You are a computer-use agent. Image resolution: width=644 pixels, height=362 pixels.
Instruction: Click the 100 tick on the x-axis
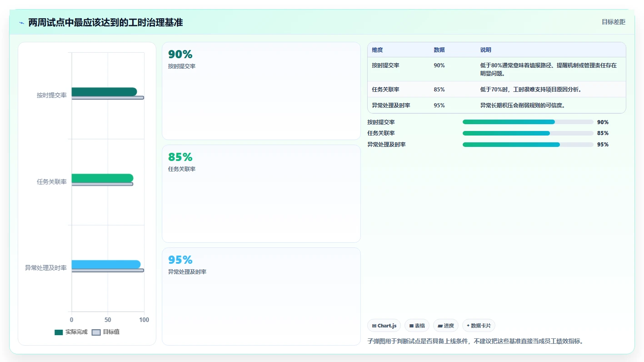pos(144,320)
